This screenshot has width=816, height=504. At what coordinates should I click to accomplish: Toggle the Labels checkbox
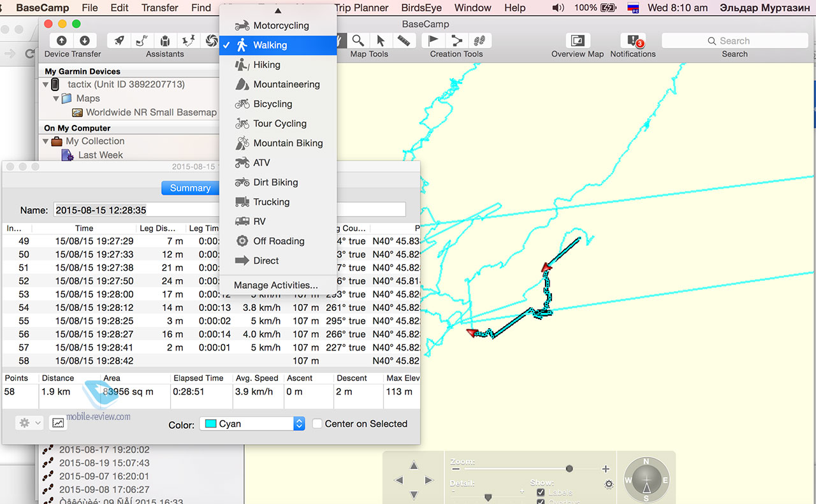click(541, 493)
